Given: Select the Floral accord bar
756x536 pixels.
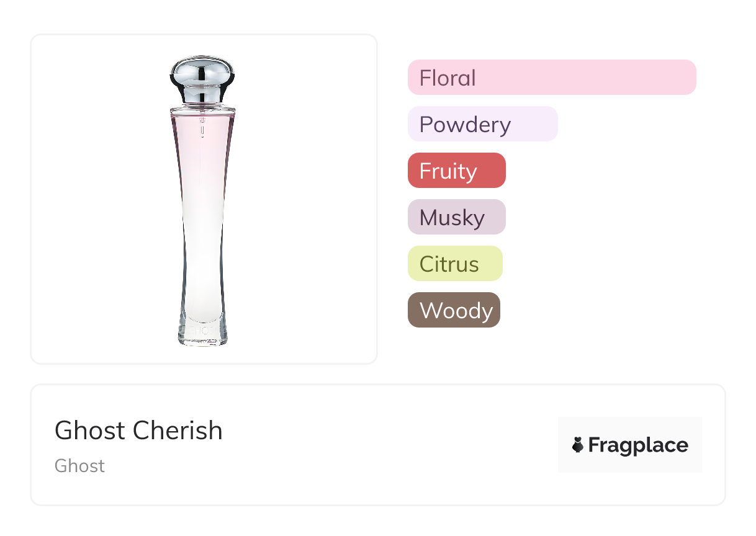Looking at the screenshot, I should click(552, 78).
